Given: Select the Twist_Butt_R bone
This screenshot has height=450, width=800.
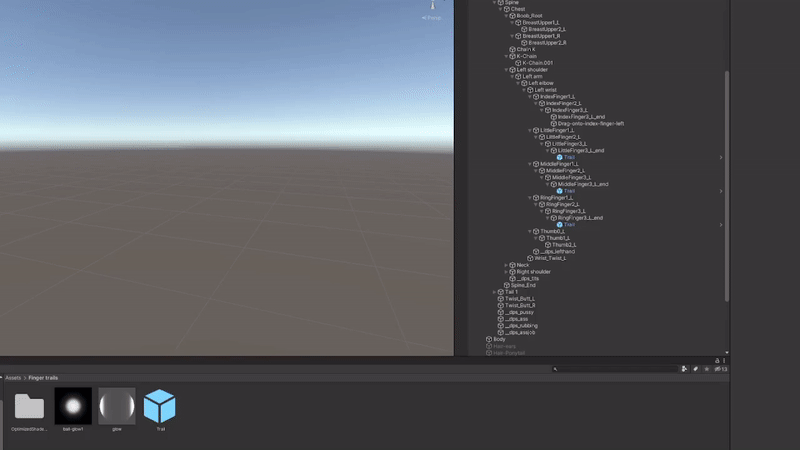Looking at the screenshot, I should coord(520,306).
